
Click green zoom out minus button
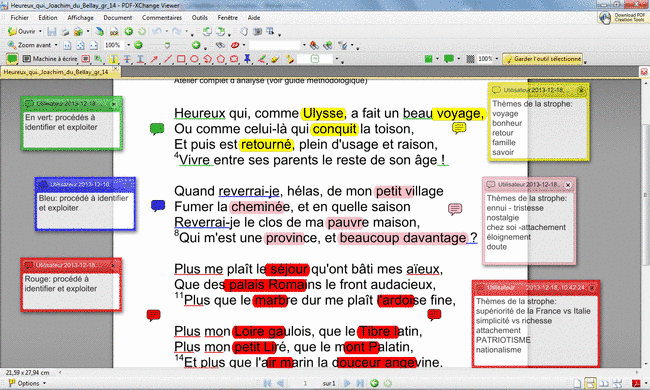[138, 45]
